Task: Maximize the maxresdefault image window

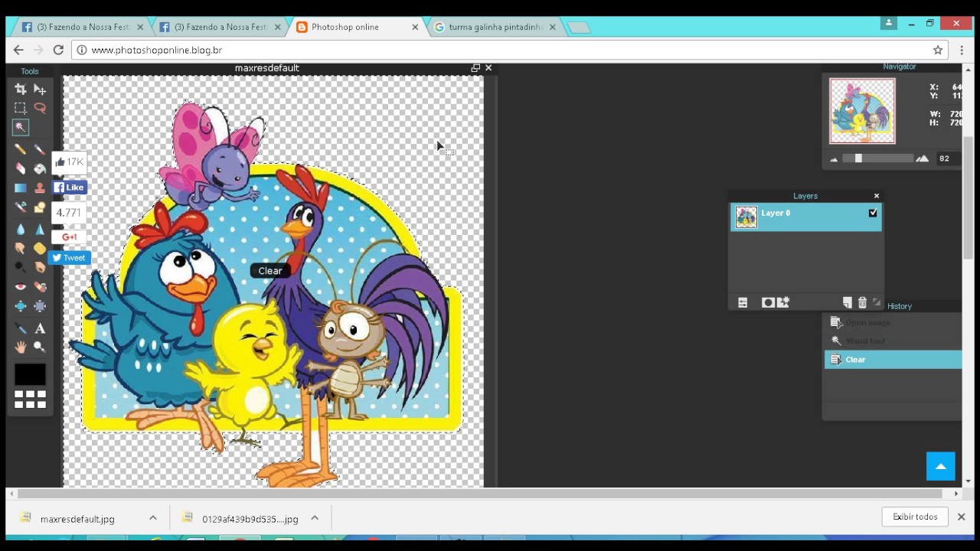Action: pyautogui.click(x=475, y=68)
